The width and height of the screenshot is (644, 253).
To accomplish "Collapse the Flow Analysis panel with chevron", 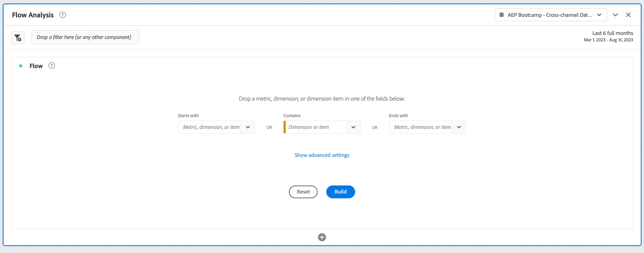I will [x=615, y=15].
